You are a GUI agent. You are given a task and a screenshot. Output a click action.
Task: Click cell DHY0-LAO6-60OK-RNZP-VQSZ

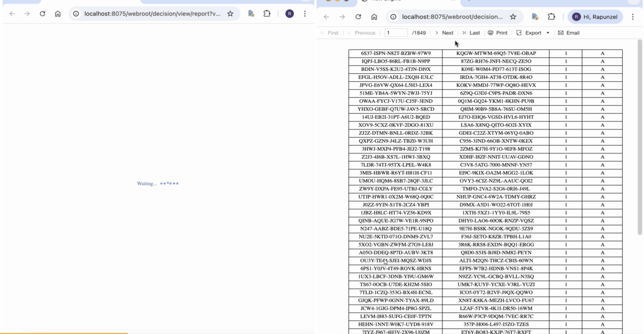pos(496,221)
